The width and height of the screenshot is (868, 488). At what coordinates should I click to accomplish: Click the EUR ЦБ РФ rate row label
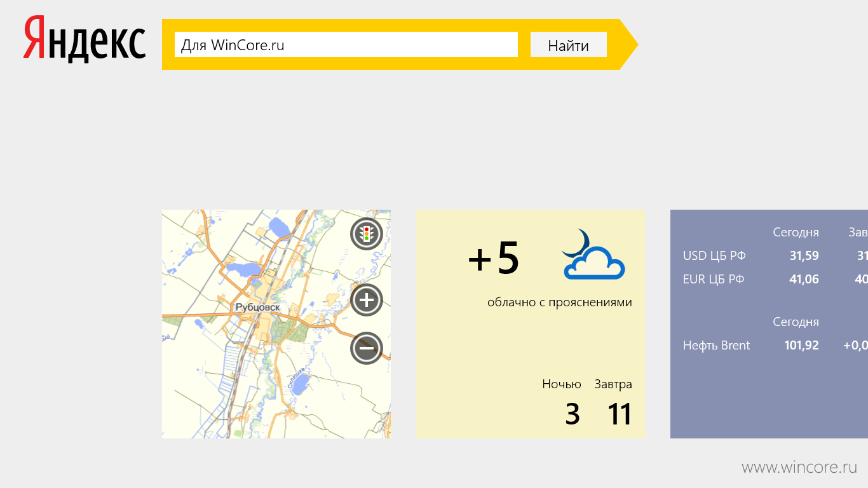714,279
